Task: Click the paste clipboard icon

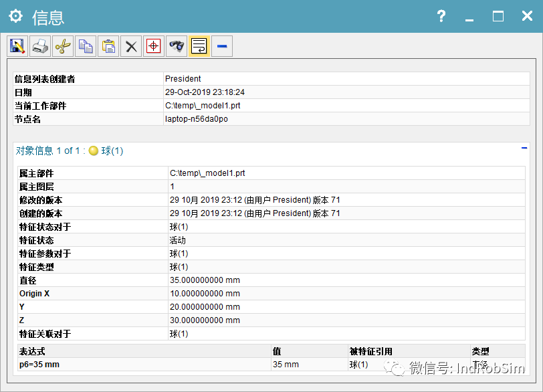Action: [108, 46]
